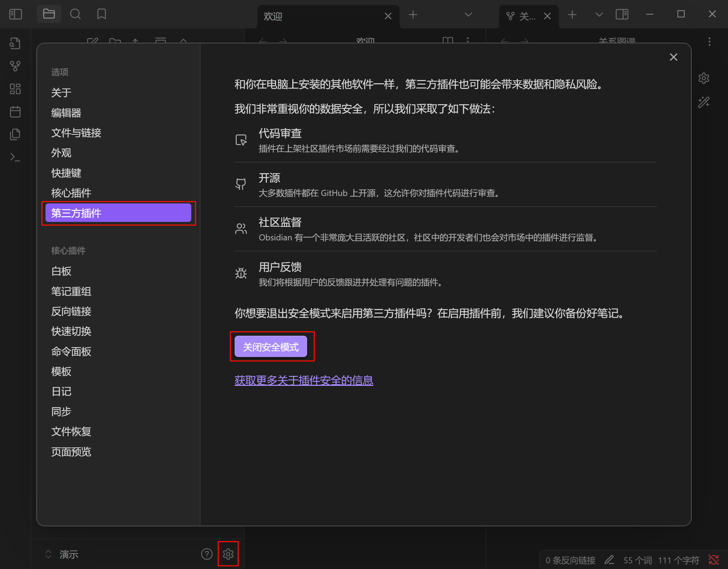728x569 pixels.
Task: Open the plugin security info link
Action: pyautogui.click(x=304, y=380)
